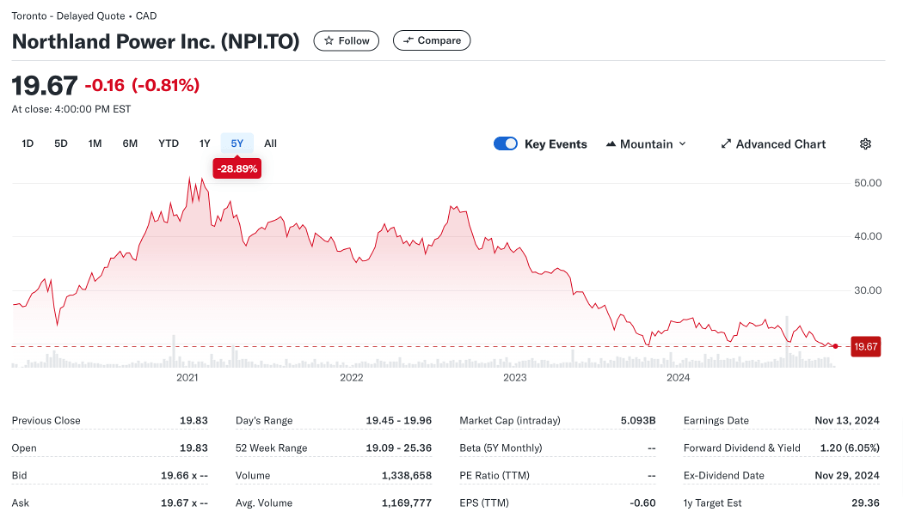Choose the 1M range tab
The width and height of the screenshot is (904, 518).
pos(95,144)
